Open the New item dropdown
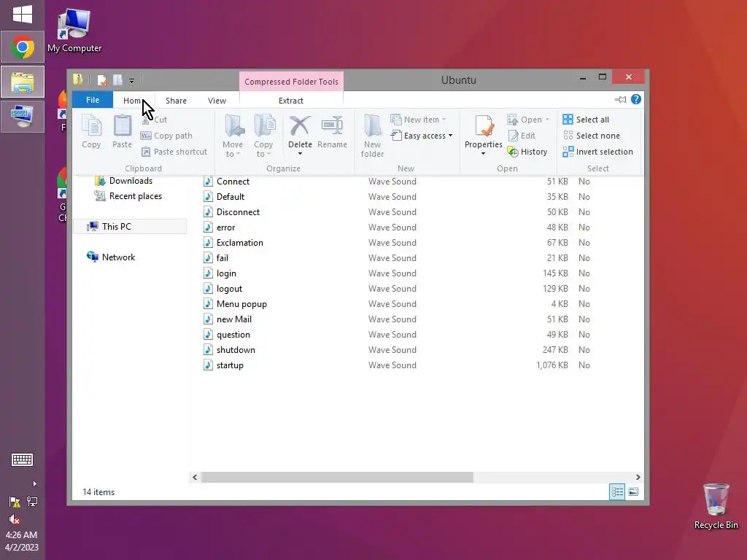 point(418,120)
